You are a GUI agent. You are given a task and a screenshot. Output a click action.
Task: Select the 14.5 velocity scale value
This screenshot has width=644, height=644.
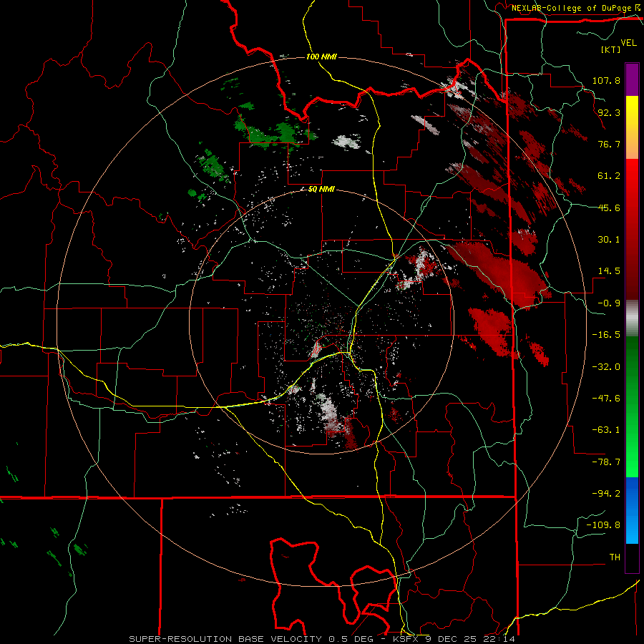coord(609,271)
